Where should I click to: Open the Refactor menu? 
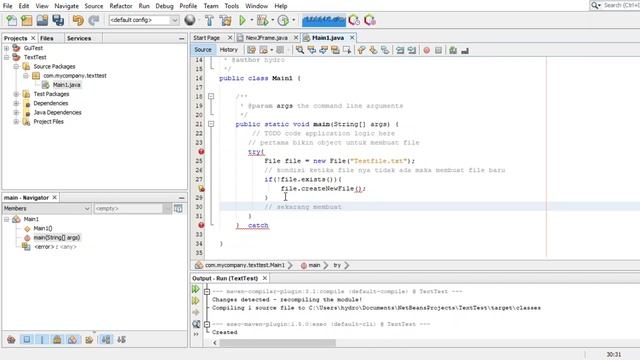[121, 6]
